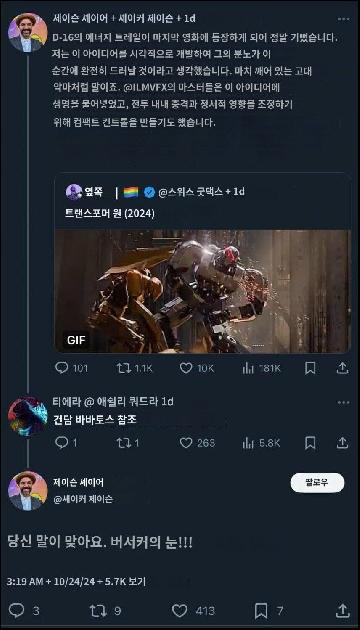Screen dimensions: 360x630
Task: Click the 팔로우 follow button
Action: pyautogui.click(x=317, y=483)
